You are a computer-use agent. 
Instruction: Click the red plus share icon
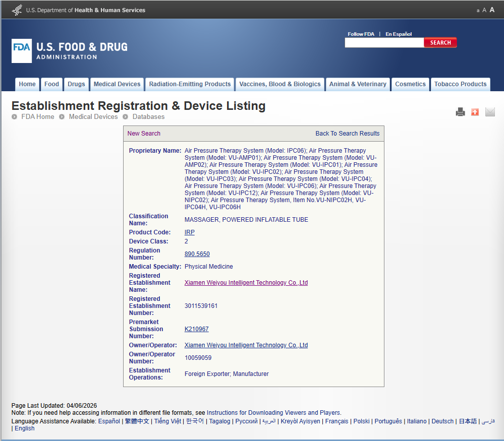(x=475, y=112)
